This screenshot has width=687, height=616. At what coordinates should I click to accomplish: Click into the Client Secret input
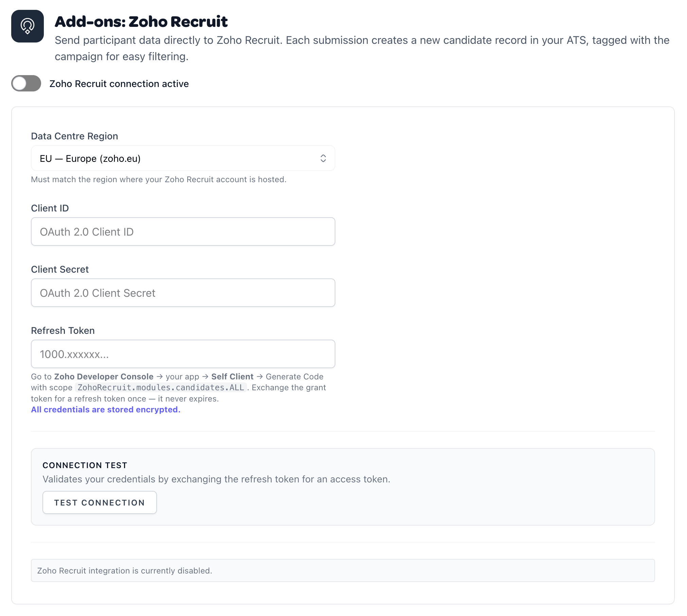point(183,293)
